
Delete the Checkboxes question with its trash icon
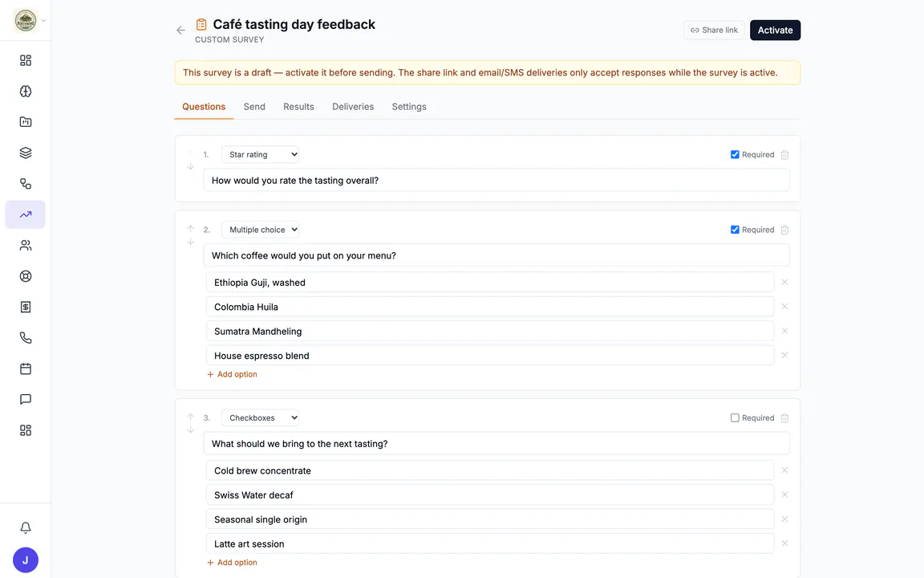(x=784, y=418)
